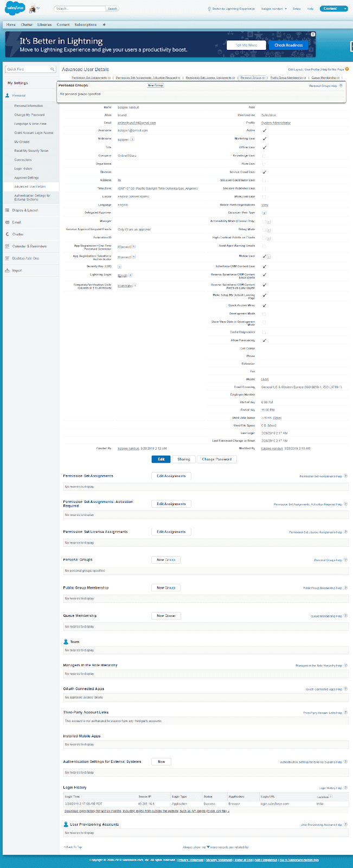The height and width of the screenshot is (868, 353).
Task: Click the magnifier icon in Quick Find
Action: (x=53, y=69)
